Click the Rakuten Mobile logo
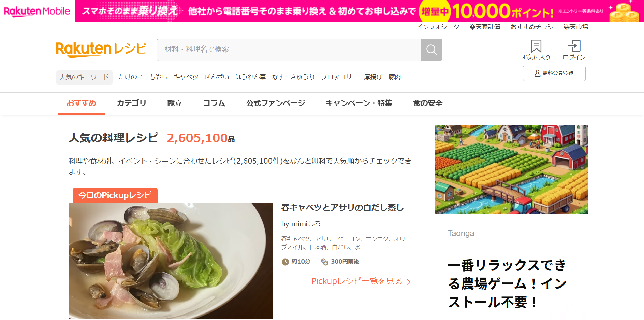The width and height of the screenshot is (644, 320). tap(37, 11)
